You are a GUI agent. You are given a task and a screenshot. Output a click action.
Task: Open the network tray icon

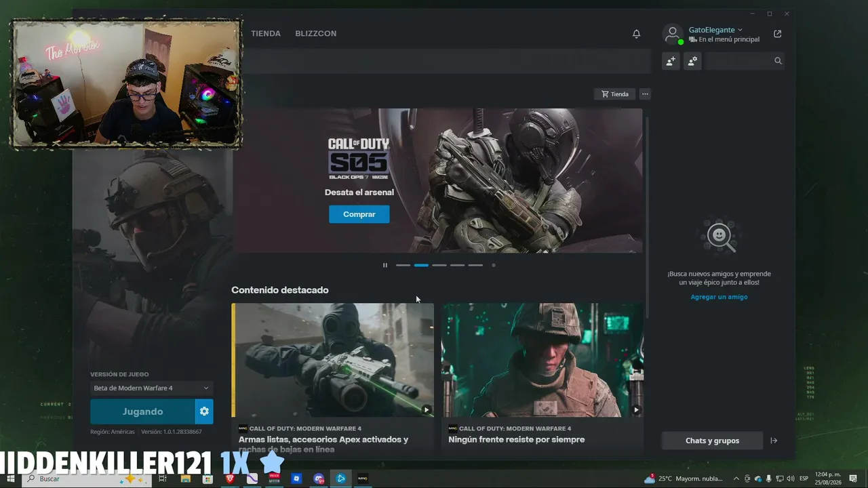[x=779, y=479]
